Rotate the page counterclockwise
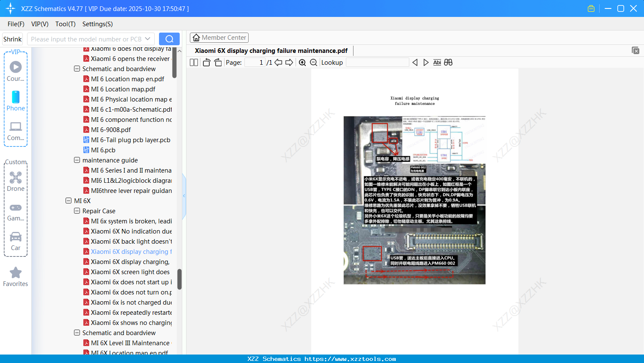The height and width of the screenshot is (363, 644). [206, 63]
